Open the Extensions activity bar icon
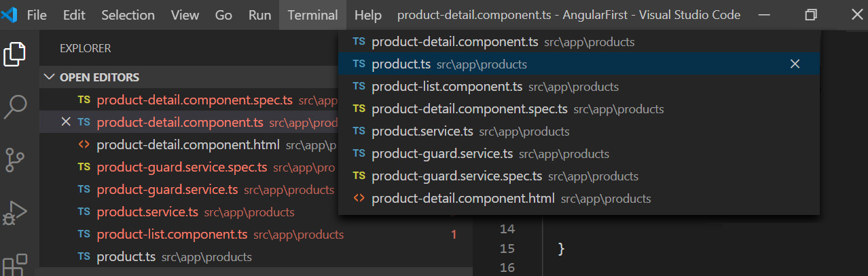868x276 pixels. tap(16, 264)
